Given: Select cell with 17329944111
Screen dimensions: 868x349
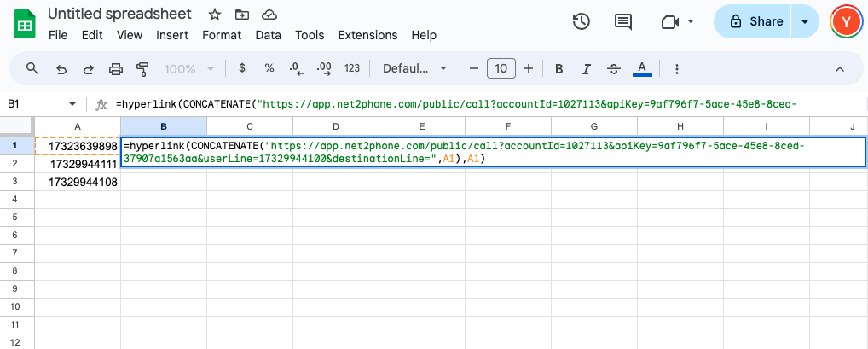Looking at the screenshot, I should pyautogui.click(x=78, y=164).
